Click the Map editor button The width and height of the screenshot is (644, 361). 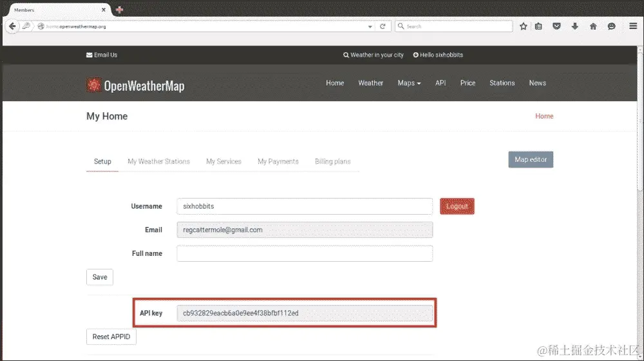531,159
